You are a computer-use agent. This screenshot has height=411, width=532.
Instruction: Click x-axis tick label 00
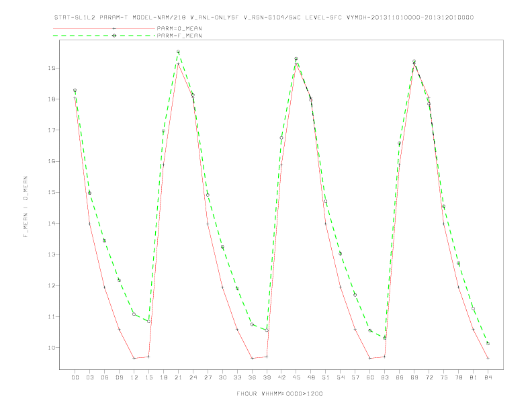pos(75,377)
